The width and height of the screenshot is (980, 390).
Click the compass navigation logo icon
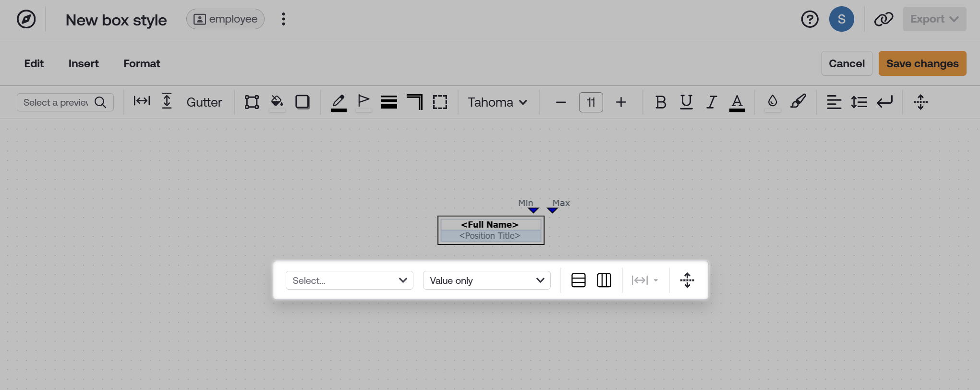26,20
